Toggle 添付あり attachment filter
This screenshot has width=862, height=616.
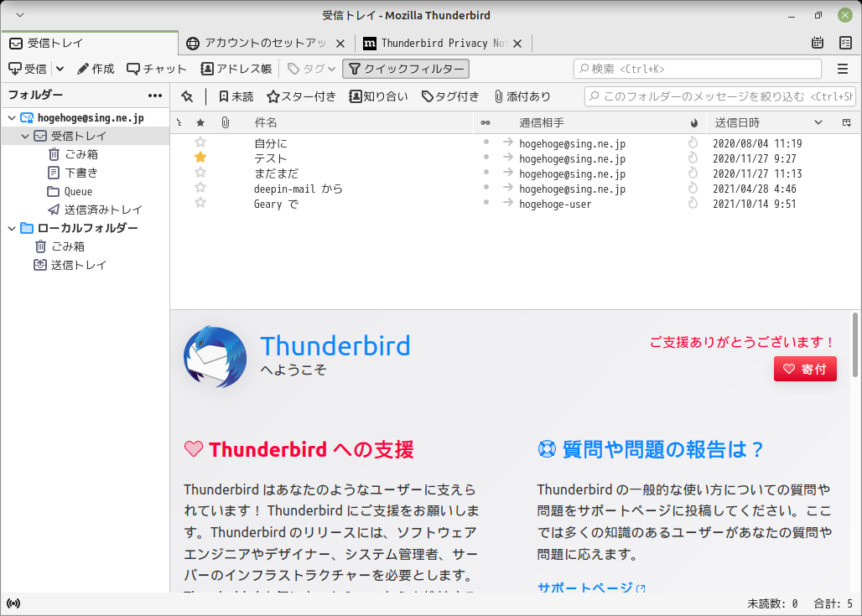pyautogui.click(x=522, y=96)
